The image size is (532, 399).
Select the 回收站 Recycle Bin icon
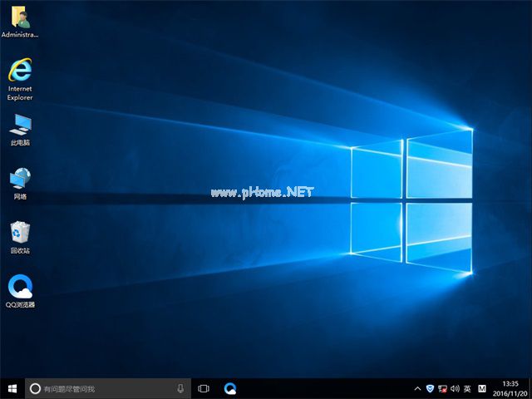pyautogui.click(x=20, y=238)
